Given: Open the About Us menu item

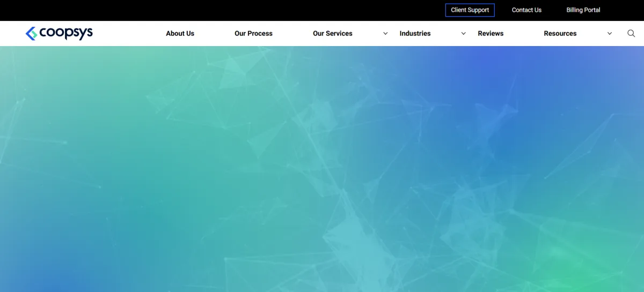Looking at the screenshot, I should (180, 33).
